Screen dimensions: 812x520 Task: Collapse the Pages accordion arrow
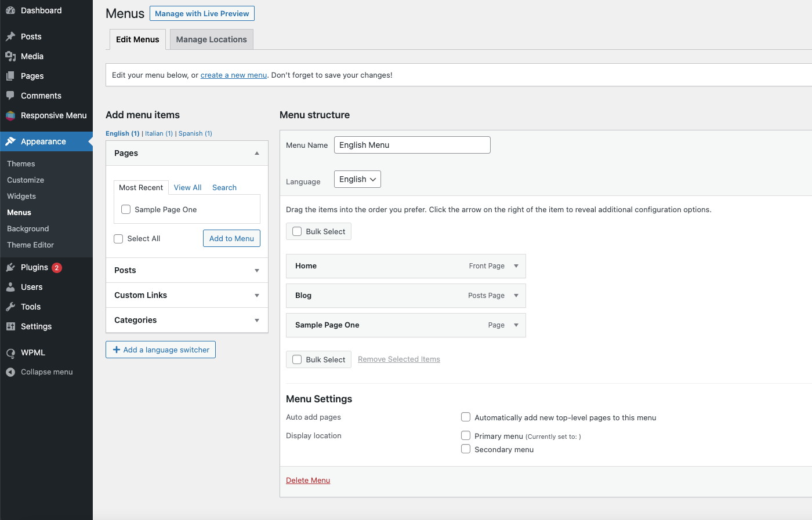[257, 153]
